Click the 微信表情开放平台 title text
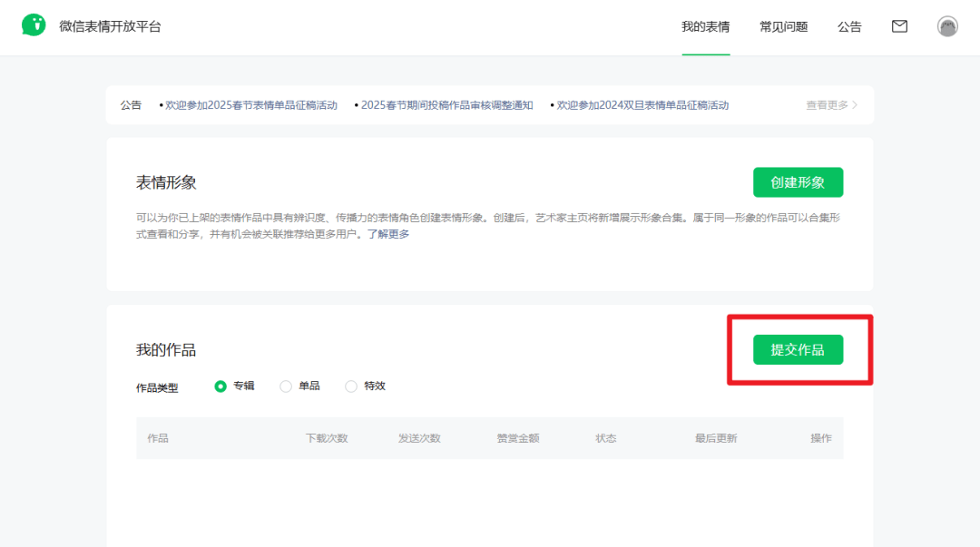 (110, 26)
